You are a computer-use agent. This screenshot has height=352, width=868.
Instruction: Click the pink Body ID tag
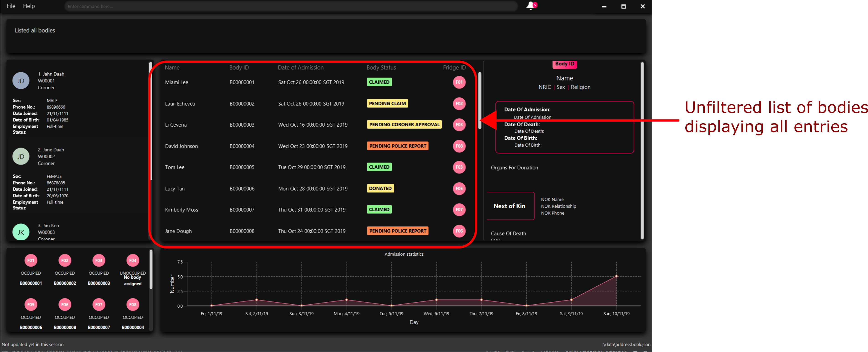click(564, 64)
